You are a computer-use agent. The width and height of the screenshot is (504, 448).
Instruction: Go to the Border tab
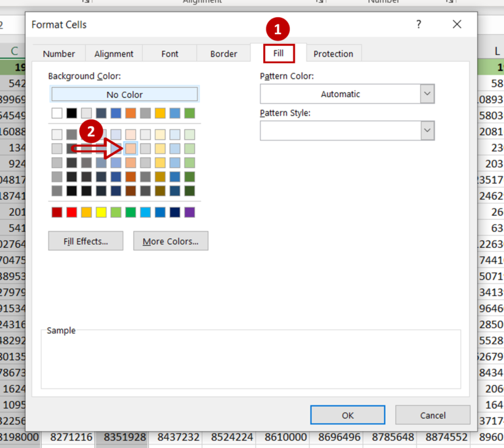[224, 54]
